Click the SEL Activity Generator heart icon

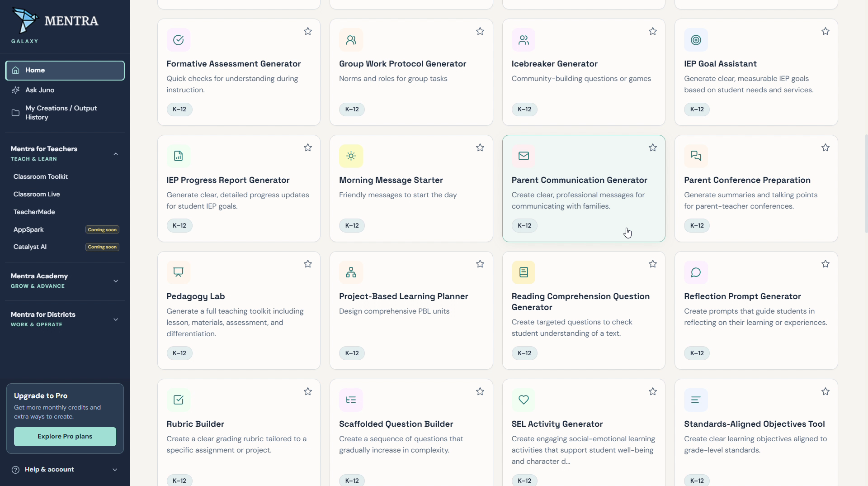(x=524, y=400)
